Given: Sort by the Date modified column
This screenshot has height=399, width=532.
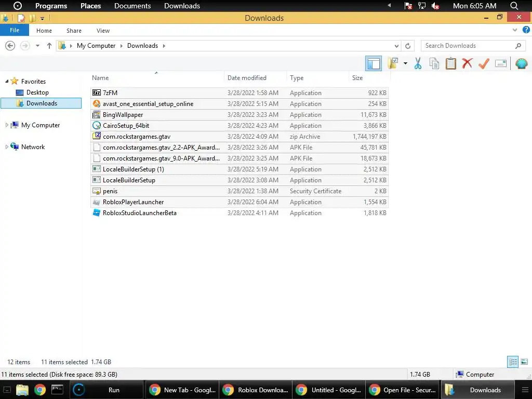Looking at the screenshot, I should coord(256,78).
